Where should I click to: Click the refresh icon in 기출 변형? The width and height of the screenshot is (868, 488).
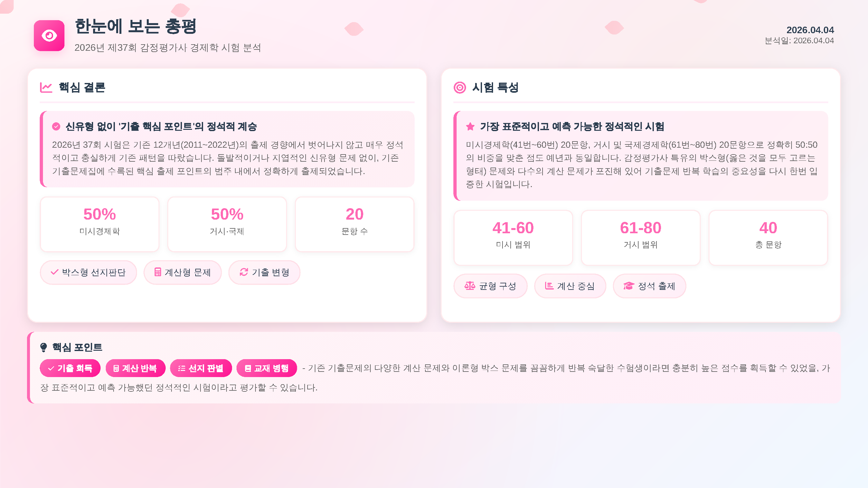pyautogui.click(x=244, y=272)
